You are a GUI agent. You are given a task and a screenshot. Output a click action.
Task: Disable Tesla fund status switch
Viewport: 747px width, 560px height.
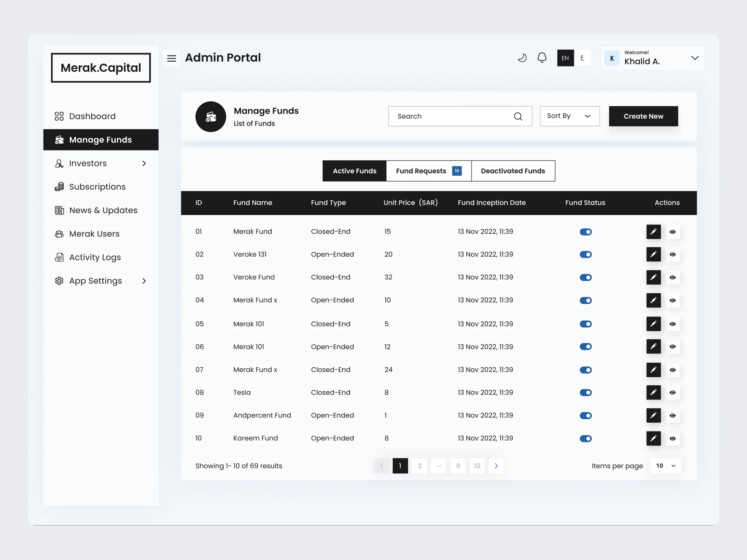pos(585,393)
